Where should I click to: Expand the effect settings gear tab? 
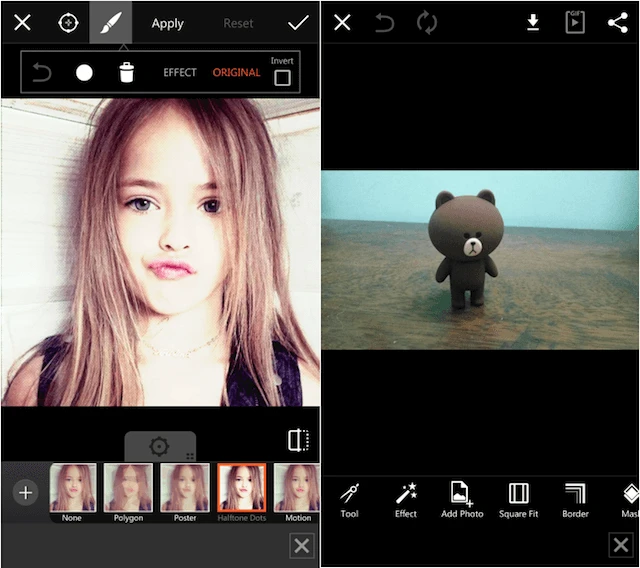click(x=159, y=447)
